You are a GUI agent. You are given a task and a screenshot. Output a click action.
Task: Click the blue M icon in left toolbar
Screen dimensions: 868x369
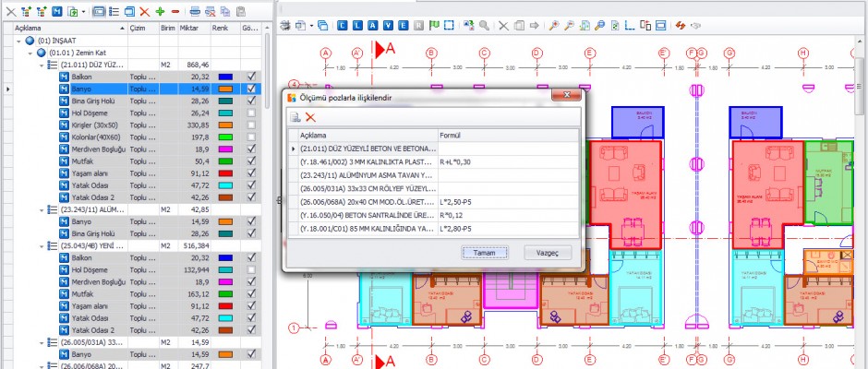(x=56, y=12)
